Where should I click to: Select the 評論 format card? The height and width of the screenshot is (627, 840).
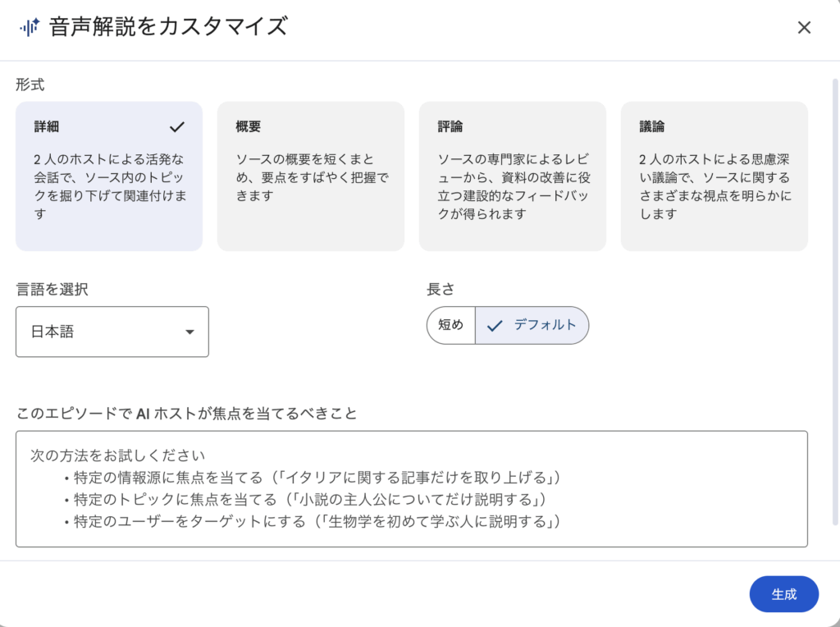click(x=512, y=176)
